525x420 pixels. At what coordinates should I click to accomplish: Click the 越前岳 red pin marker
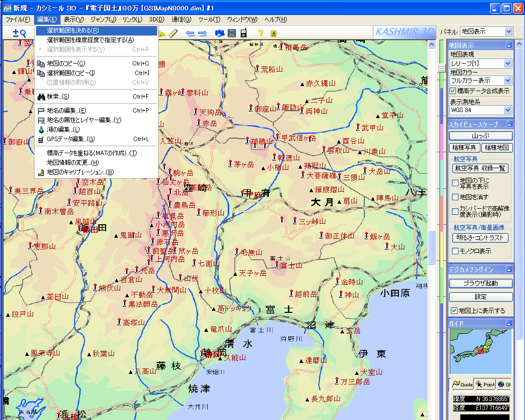pos(291,293)
